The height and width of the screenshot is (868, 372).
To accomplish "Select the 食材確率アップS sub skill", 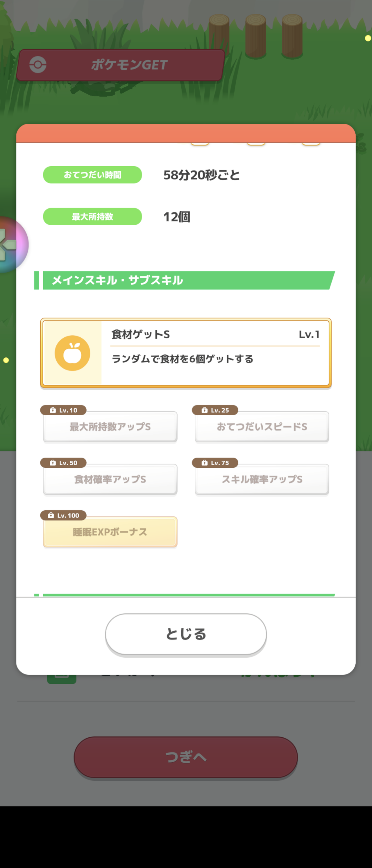I will [x=110, y=480].
